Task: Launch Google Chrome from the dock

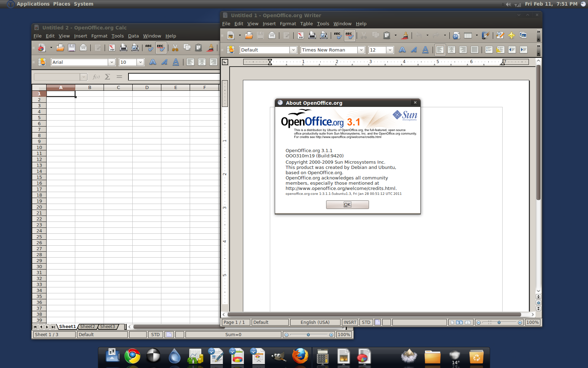Action: click(132, 356)
